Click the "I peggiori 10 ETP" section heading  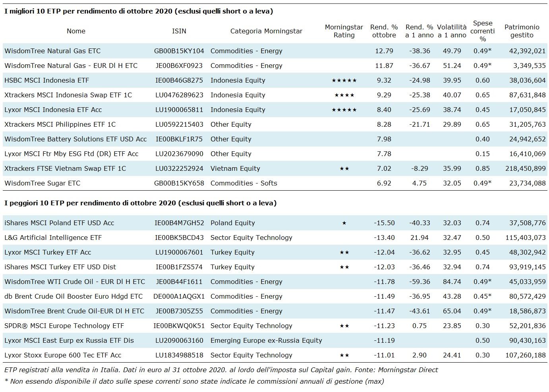[x=140, y=203]
